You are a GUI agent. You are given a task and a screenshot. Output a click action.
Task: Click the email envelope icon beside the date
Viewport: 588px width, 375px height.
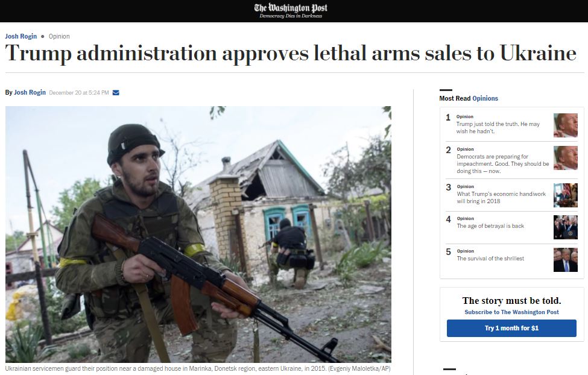(x=116, y=93)
